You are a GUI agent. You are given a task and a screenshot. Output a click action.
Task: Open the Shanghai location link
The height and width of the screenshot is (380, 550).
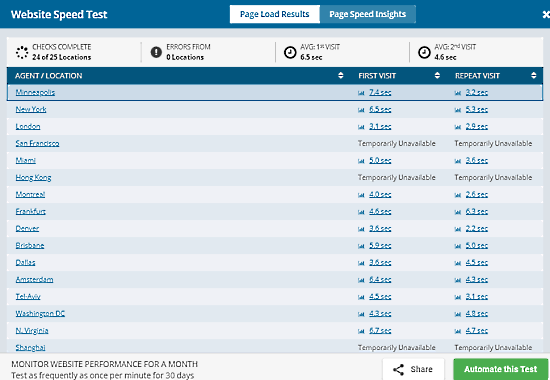tap(30, 348)
